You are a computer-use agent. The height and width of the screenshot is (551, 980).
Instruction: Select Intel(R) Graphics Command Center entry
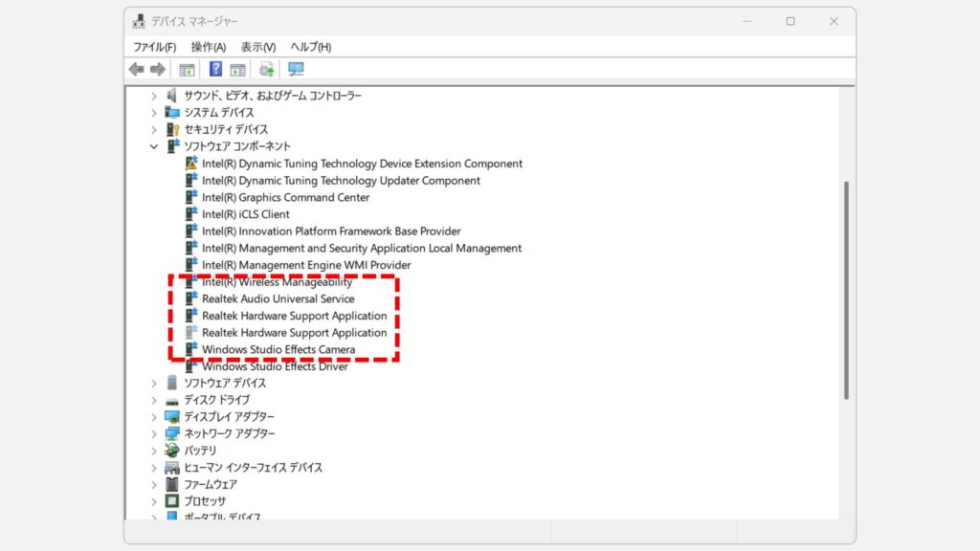(285, 197)
